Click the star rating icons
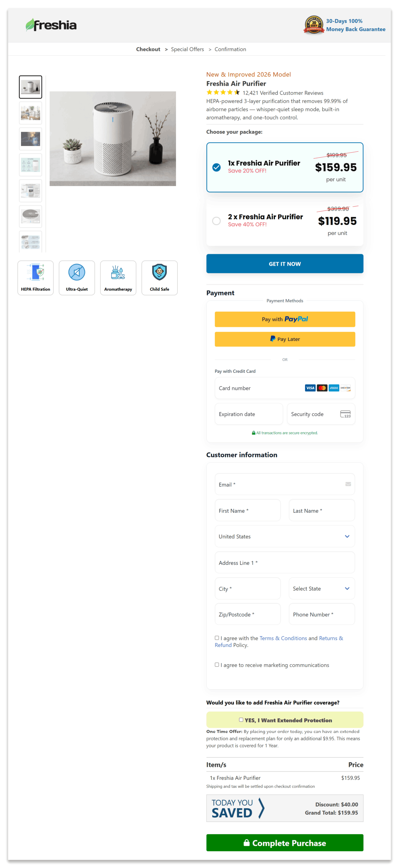This screenshot has width=399, height=868. click(x=223, y=92)
